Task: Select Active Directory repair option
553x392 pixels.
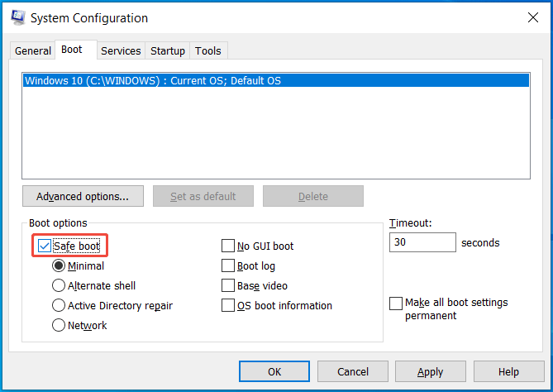Action: click(59, 305)
